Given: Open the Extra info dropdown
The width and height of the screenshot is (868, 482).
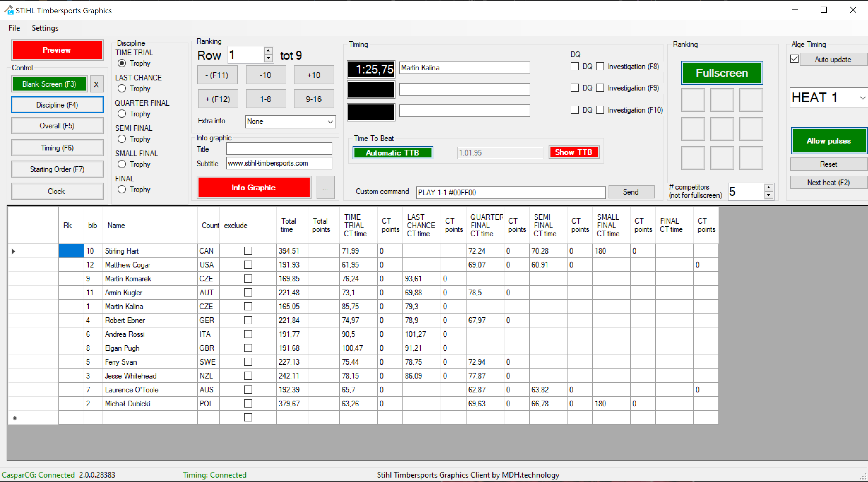Looking at the screenshot, I should (x=330, y=121).
